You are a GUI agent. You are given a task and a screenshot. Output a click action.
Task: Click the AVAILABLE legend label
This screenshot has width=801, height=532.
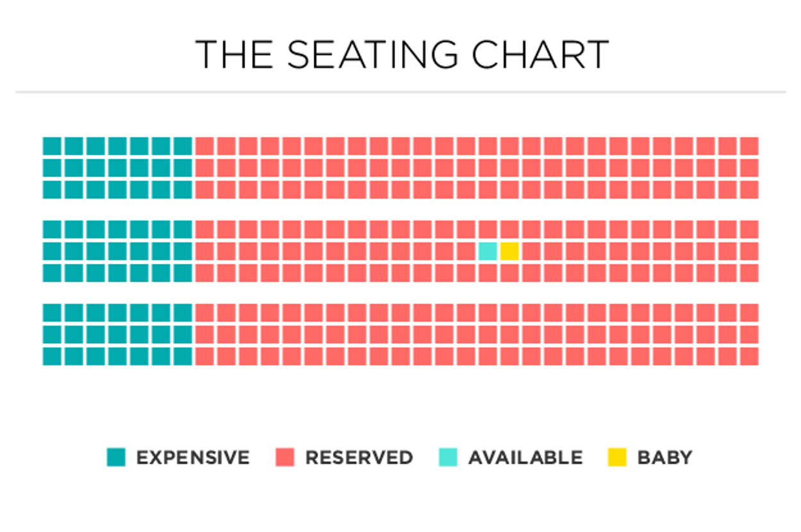tap(525, 458)
